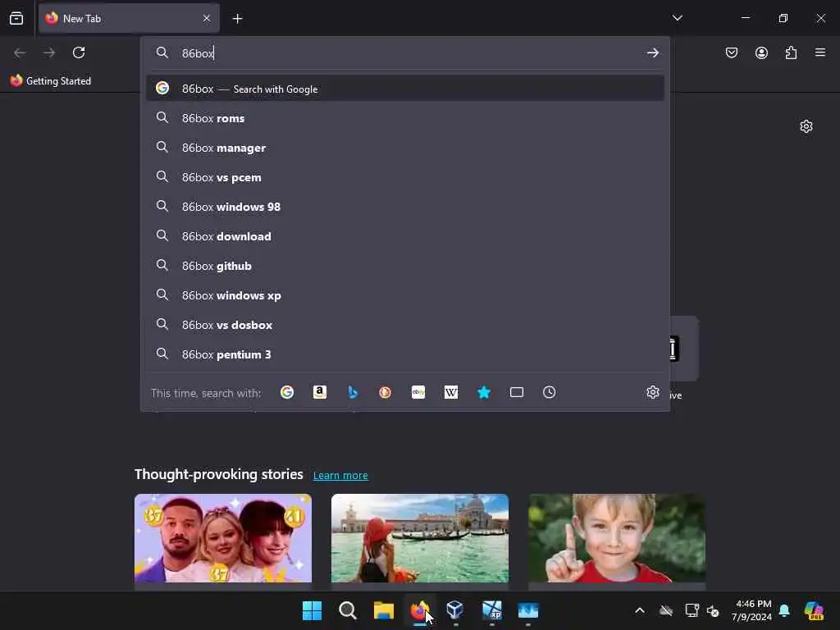Search this time with DuckDuckGo icon

coord(386,392)
